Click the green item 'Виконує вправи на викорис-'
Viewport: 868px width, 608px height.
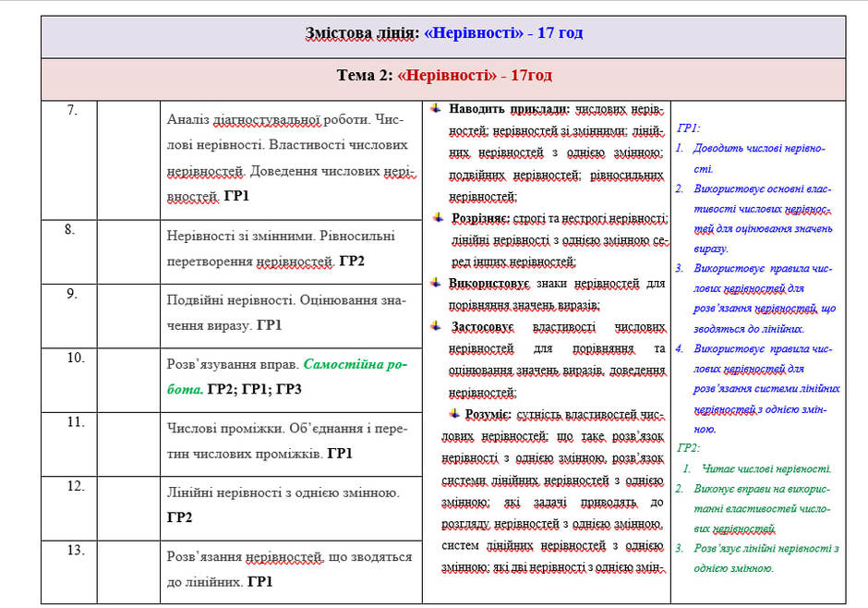[762, 489]
